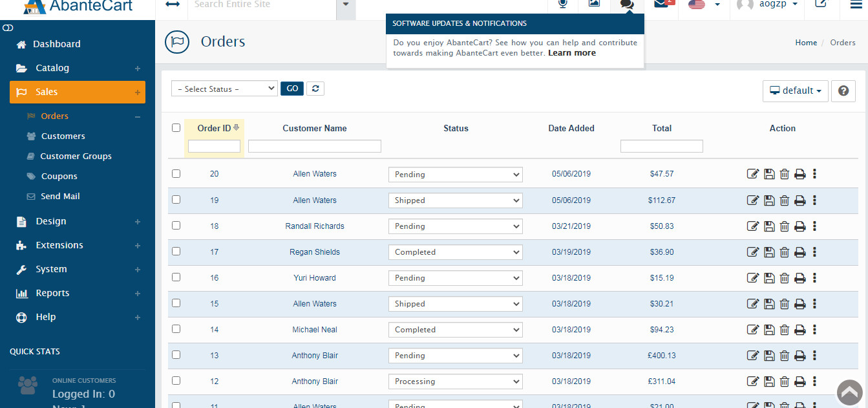
Task: Expand the Catalog menu
Action: click(x=78, y=68)
